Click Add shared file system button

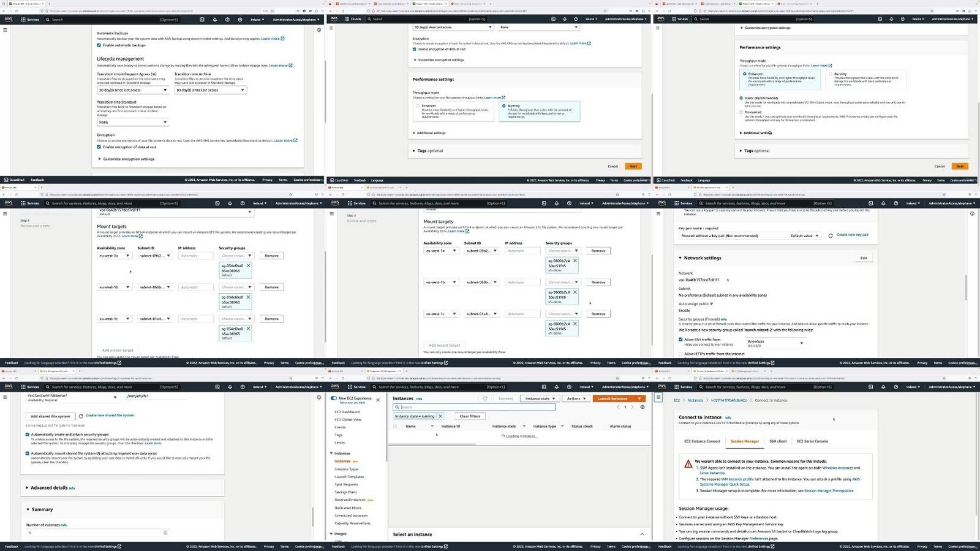pyautogui.click(x=50, y=416)
